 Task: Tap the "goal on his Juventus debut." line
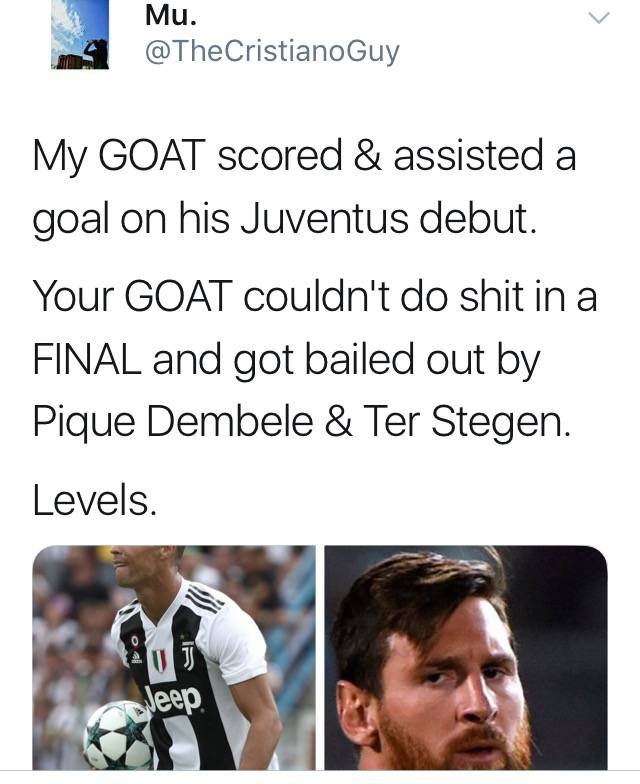(x=285, y=218)
